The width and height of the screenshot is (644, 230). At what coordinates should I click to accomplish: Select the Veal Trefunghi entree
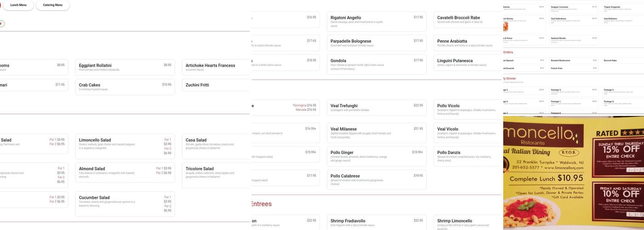tap(376, 108)
